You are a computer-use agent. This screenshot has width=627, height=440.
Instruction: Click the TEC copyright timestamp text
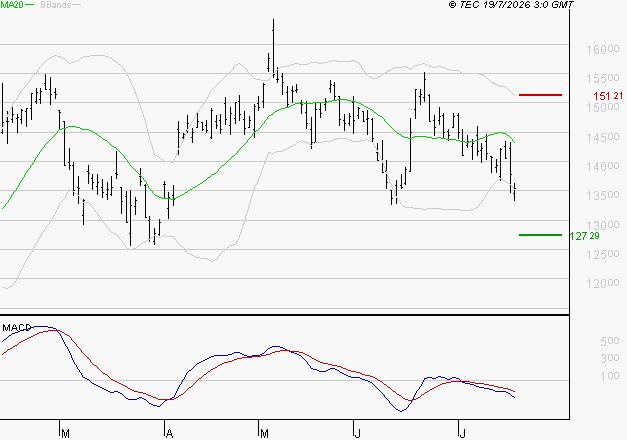click(x=511, y=5)
